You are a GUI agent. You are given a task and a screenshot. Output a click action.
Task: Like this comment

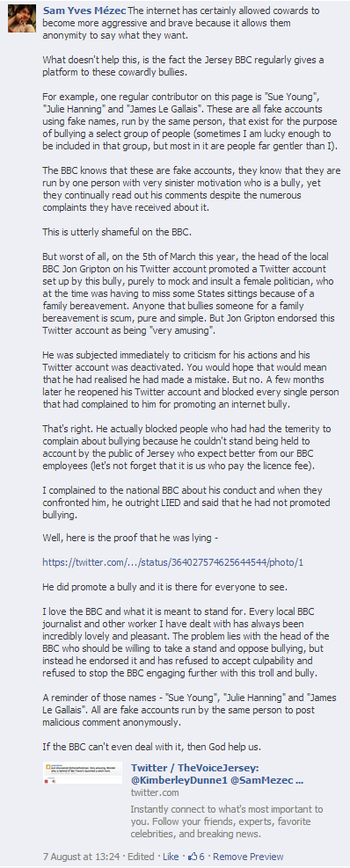coord(171,857)
